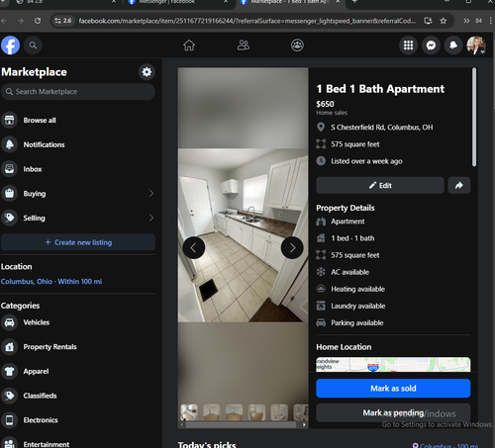Open the nine-dot Menu grid icon
Image resolution: width=495 pixels, height=448 pixels.
(x=408, y=45)
